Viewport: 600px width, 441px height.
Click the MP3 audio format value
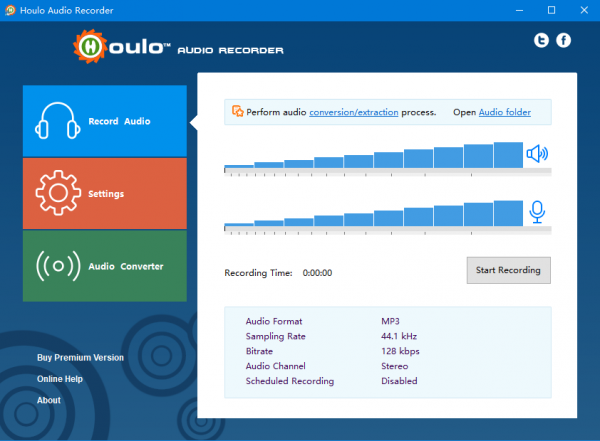click(390, 321)
